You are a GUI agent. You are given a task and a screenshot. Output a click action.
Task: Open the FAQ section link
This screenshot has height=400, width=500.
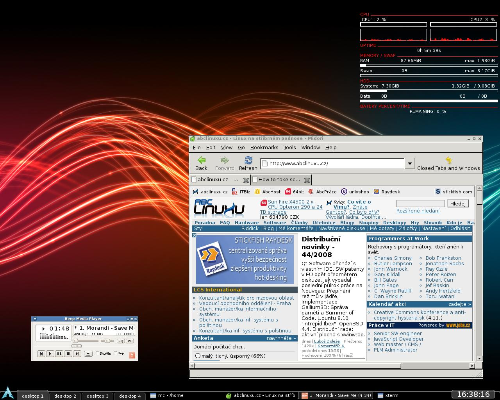tap(225, 222)
